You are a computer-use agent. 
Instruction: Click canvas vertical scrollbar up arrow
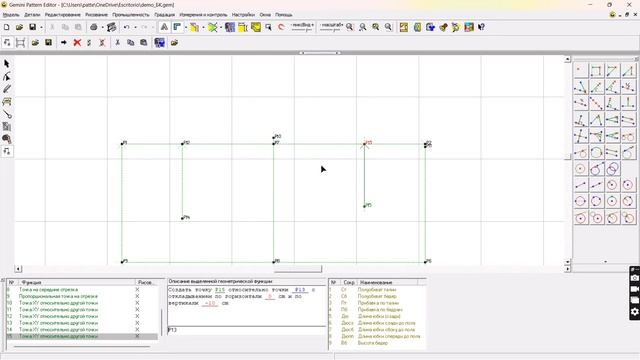coord(567,60)
